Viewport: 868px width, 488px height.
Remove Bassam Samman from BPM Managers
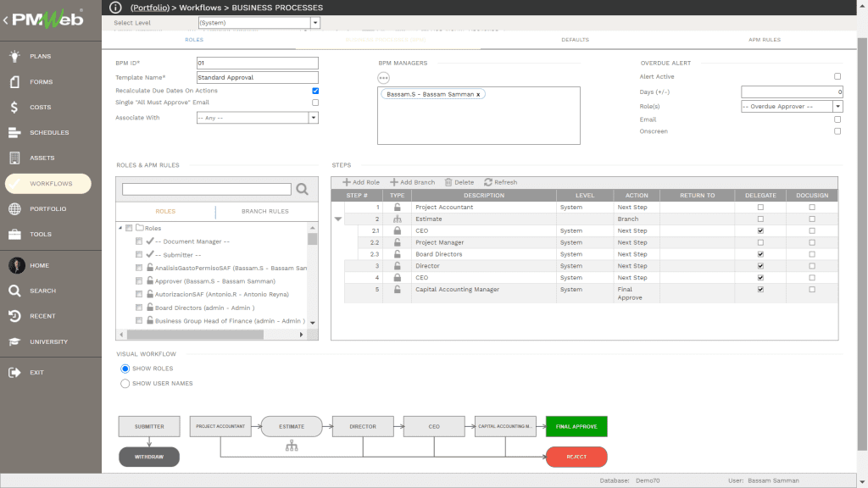click(x=478, y=95)
